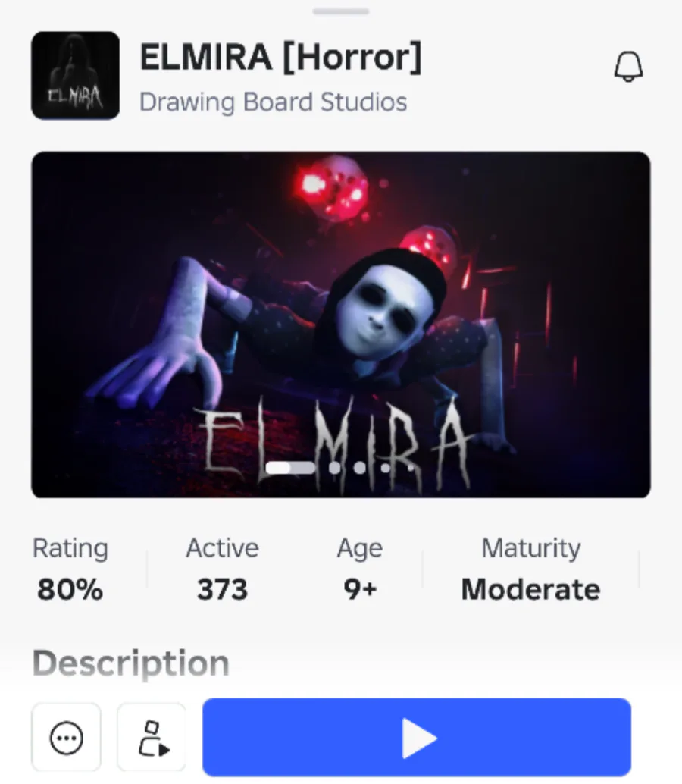The height and width of the screenshot is (784, 682).
Task: Open the ELMIRA game icon thumbnail
Action: (76, 76)
